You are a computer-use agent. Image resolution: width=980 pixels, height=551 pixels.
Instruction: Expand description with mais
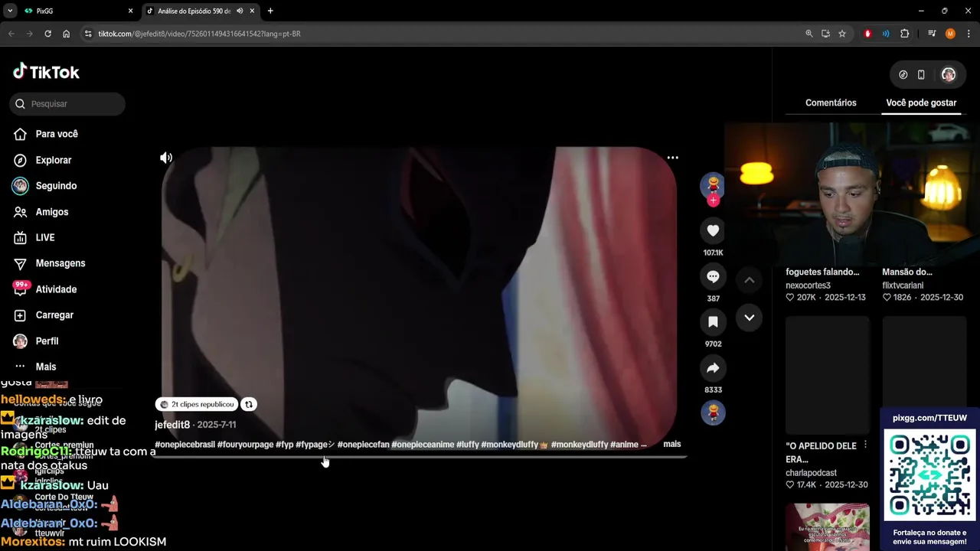click(672, 444)
